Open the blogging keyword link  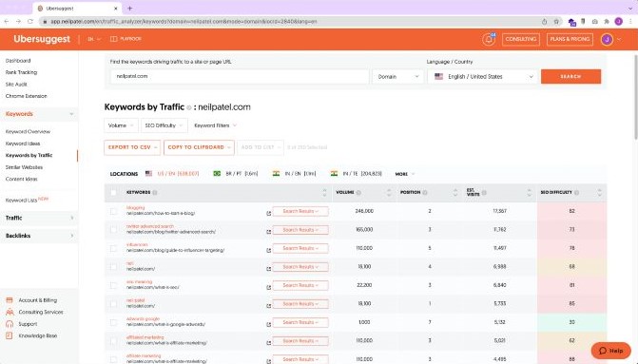point(136,208)
